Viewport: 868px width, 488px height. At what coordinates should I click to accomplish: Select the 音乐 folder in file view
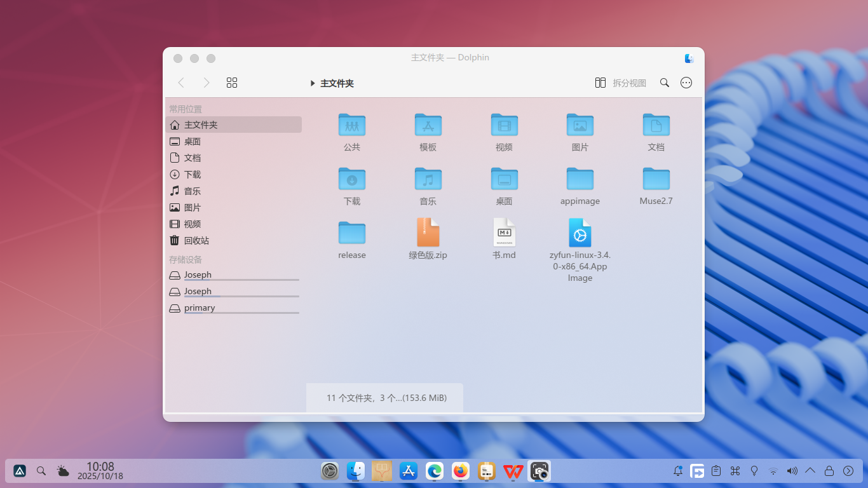click(428, 179)
